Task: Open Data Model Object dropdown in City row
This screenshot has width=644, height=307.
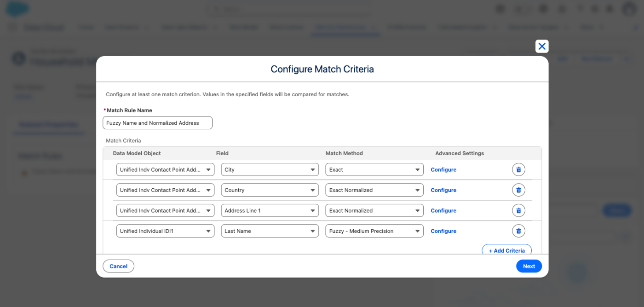Action: (165, 169)
